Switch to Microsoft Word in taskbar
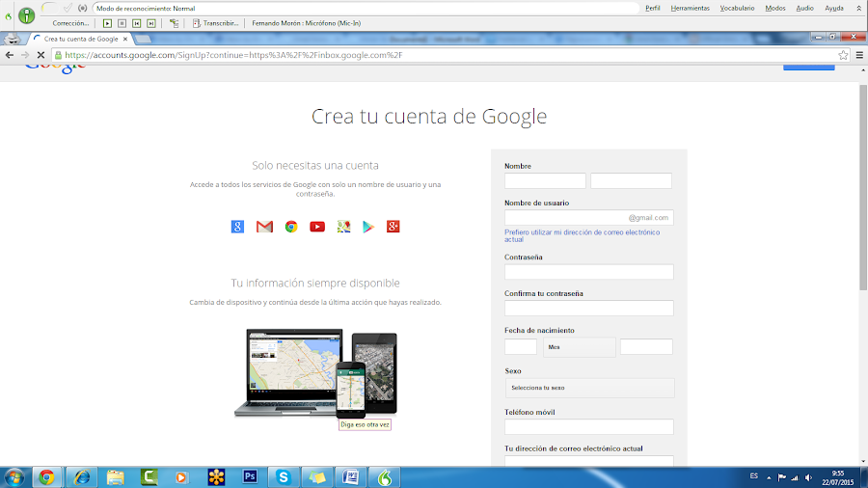The width and height of the screenshot is (868, 488). (x=350, y=477)
